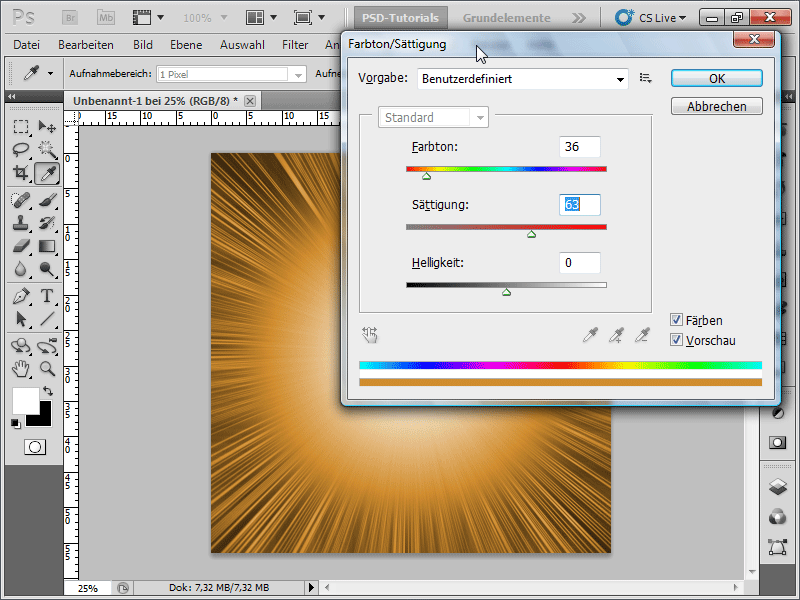This screenshot has width=800, height=600.
Task: Toggle Quick Mask mode
Action: pyautogui.click(x=35, y=447)
